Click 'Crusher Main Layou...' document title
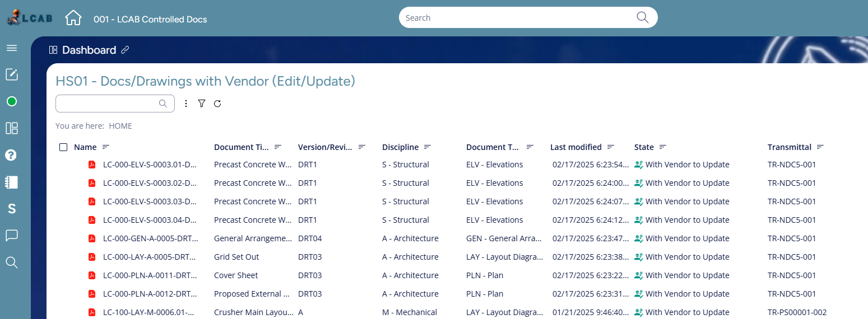868x319 pixels. (x=254, y=312)
